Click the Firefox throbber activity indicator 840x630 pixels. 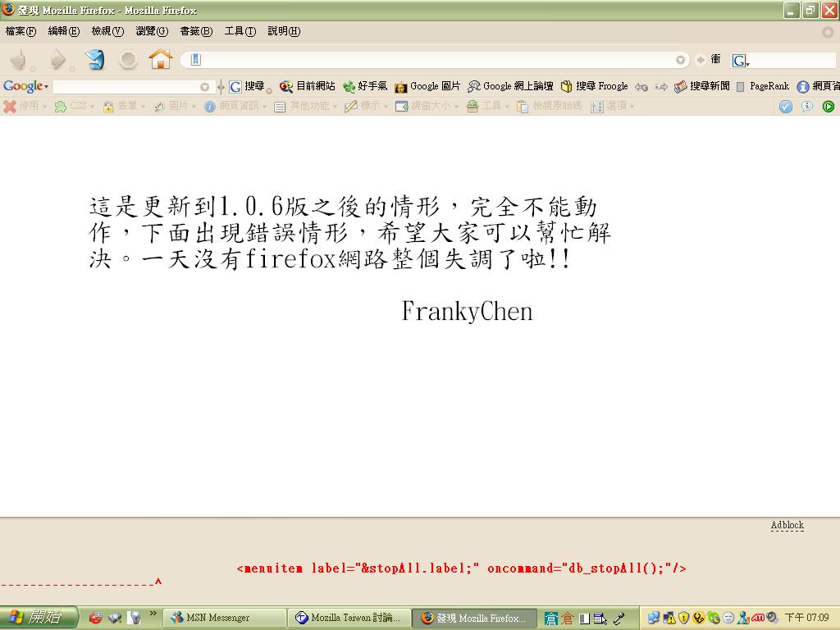click(x=828, y=32)
